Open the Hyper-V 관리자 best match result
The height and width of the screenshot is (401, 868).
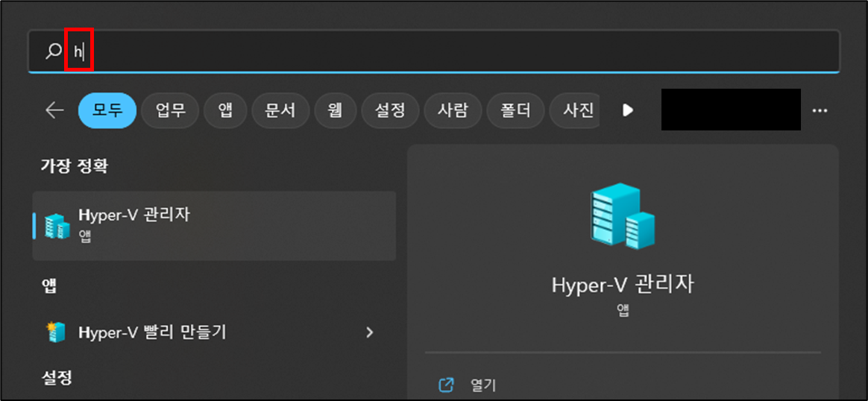(214, 226)
